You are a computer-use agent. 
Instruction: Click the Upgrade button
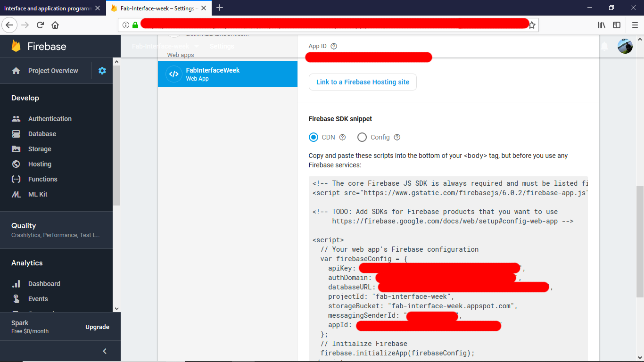click(x=97, y=327)
